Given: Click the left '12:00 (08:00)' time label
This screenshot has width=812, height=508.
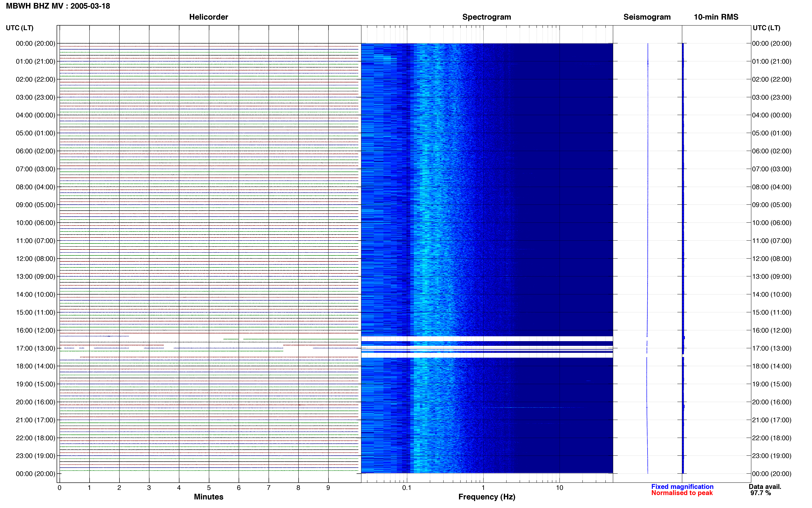Looking at the screenshot, I should [x=36, y=259].
